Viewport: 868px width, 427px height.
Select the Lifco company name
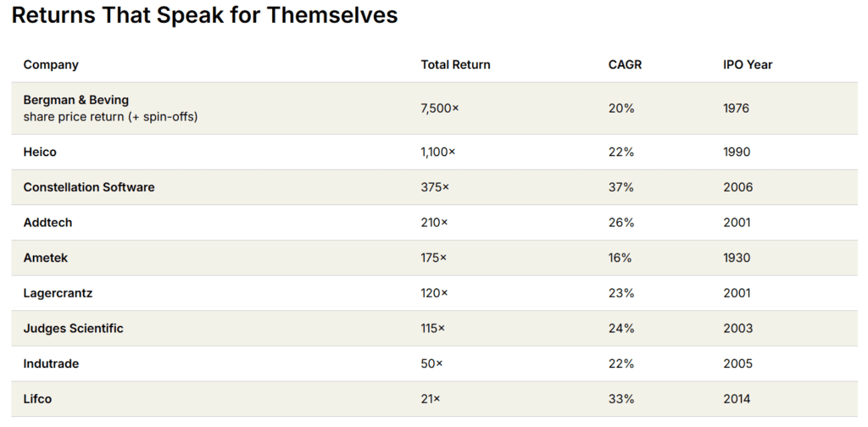click(x=37, y=399)
